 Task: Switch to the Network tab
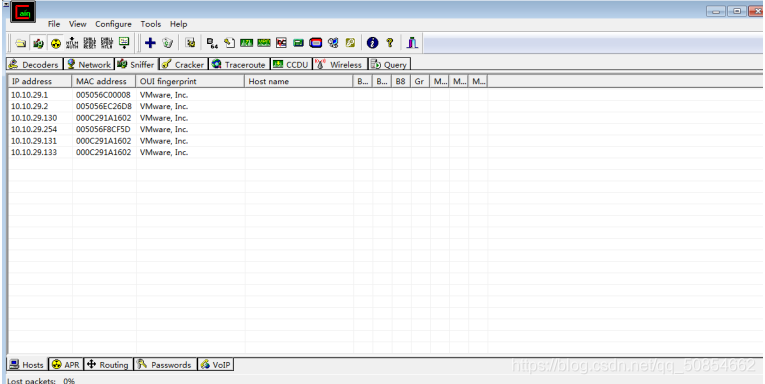(x=89, y=64)
